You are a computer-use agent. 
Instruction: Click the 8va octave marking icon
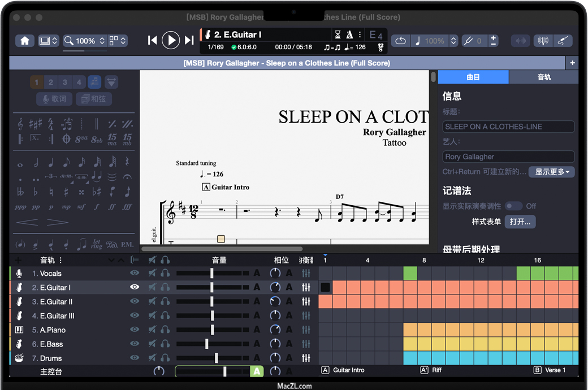pyautogui.click(x=81, y=138)
